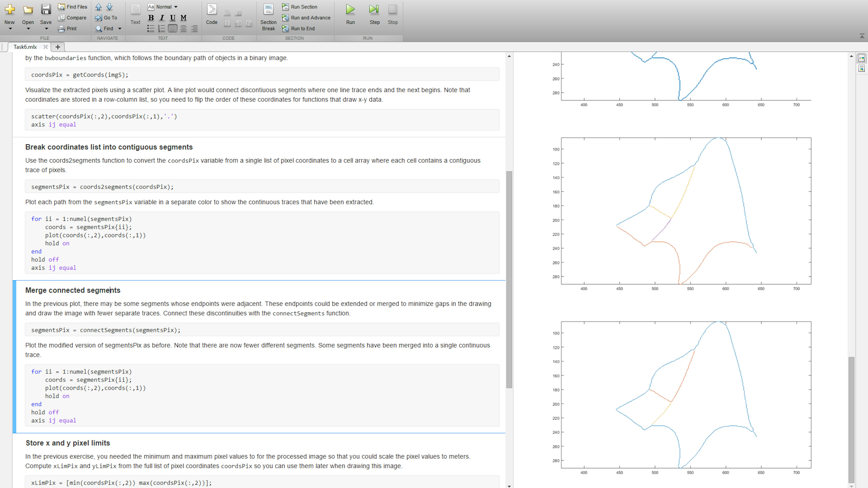Click the coordsPix = getCoords(img5) code line

click(262, 75)
